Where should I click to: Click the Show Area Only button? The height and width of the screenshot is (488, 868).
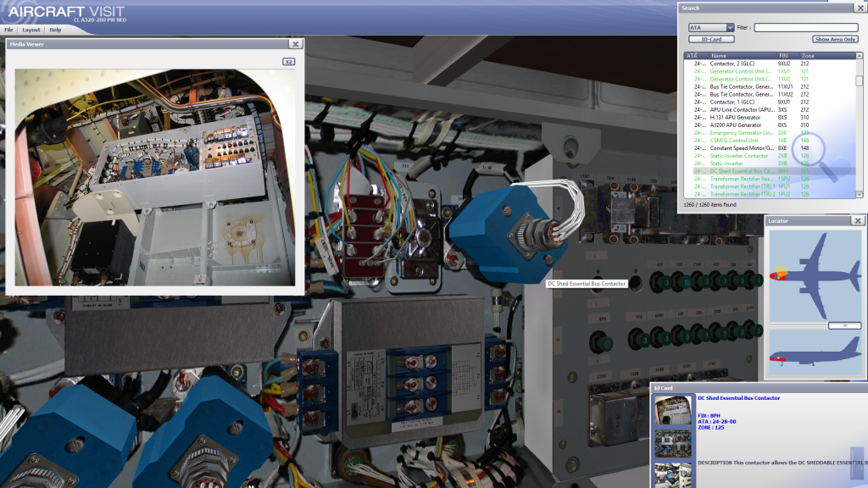(x=835, y=39)
